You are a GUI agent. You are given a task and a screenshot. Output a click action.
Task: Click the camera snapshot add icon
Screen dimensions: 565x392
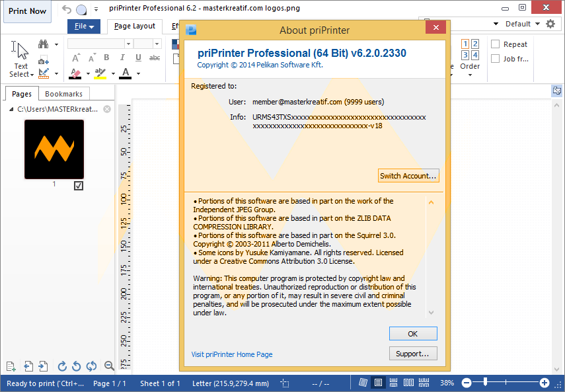pos(43,59)
